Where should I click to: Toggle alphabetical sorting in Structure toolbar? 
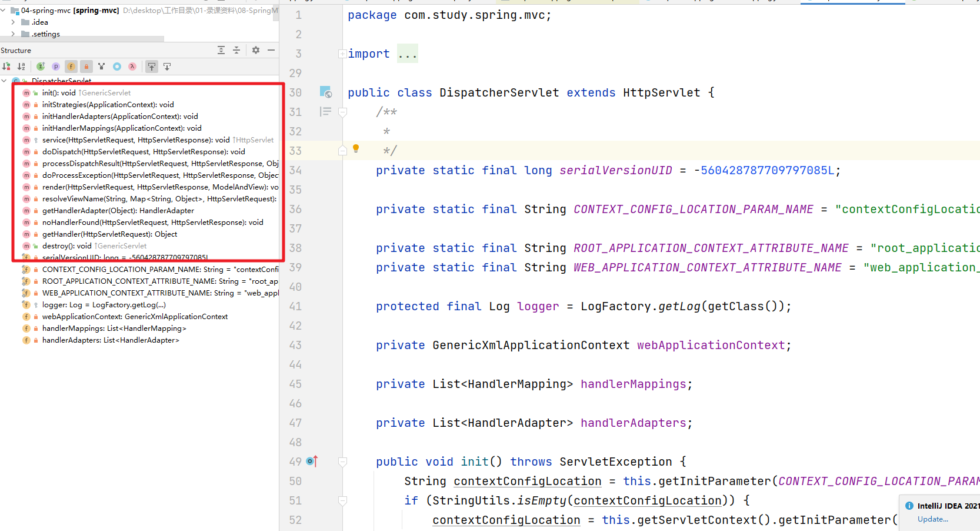[x=22, y=67]
